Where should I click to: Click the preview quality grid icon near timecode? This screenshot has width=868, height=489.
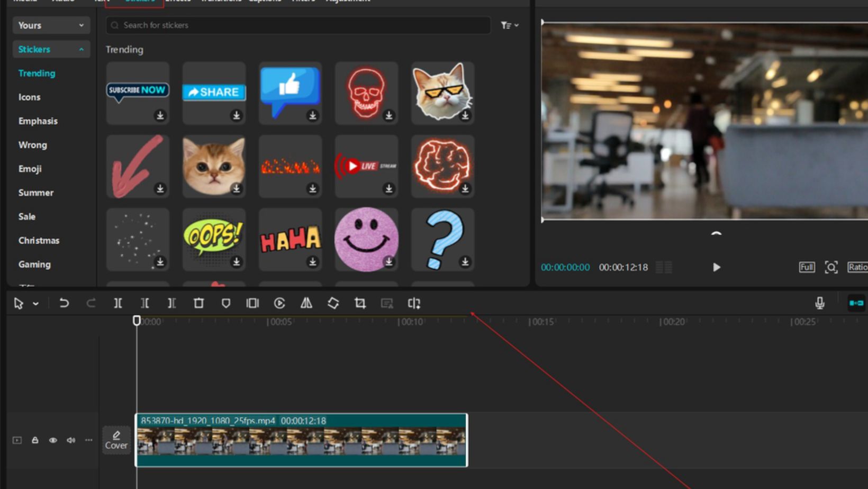coord(664,267)
